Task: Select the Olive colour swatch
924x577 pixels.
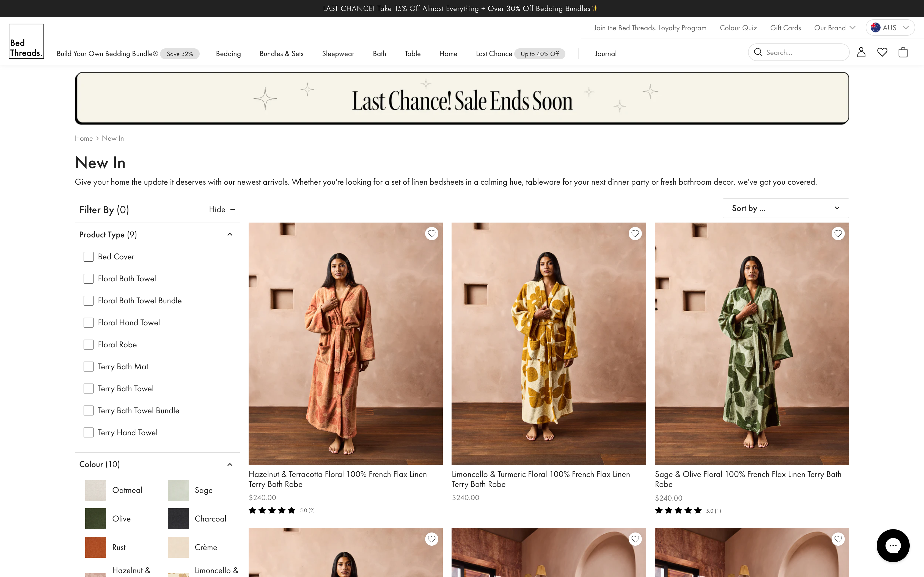Action: click(95, 519)
